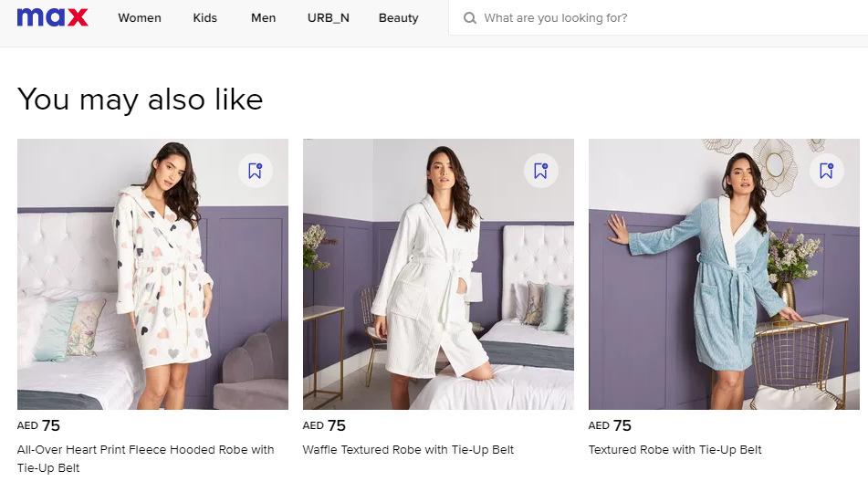Open 'Waffle Textured Robe with Tie-Up Belt' link
868x492 pixels.
(408, 450)
